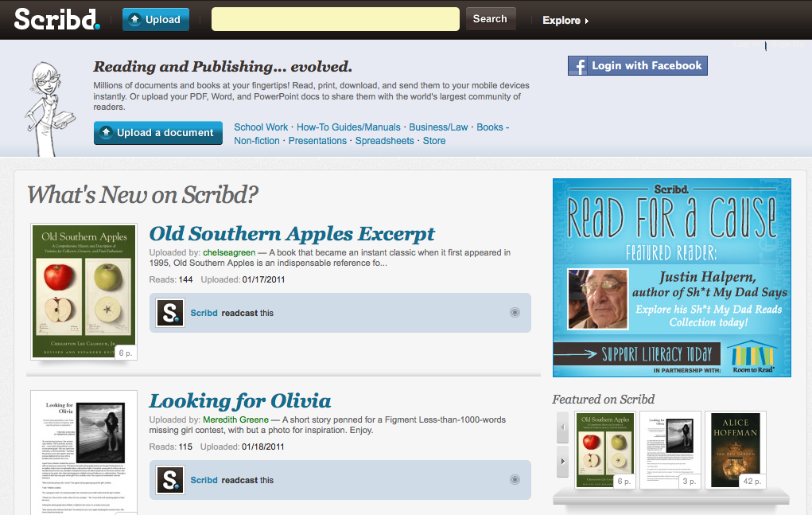Open the School Work category link
Image resolution: width=812 pixels, height=515 pixels.
tap(261, 127)
